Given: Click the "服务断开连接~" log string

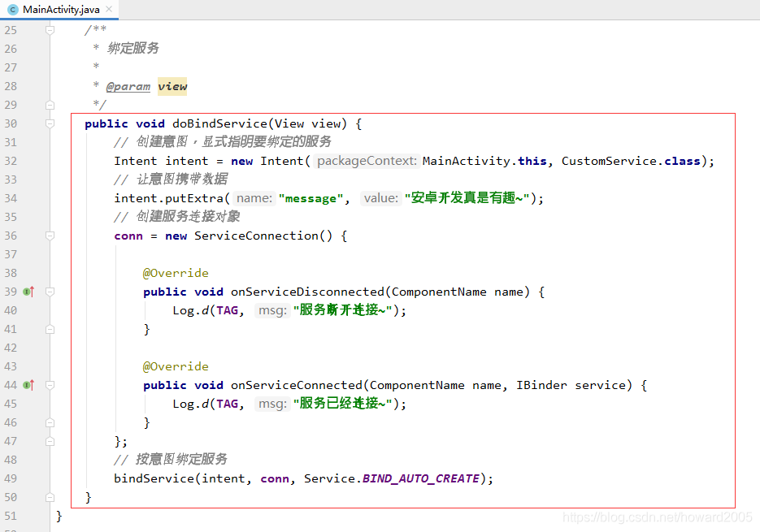Looking at the screenshot, I should coord(343,310).
